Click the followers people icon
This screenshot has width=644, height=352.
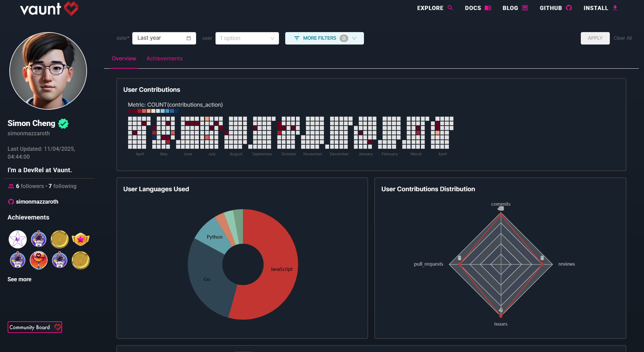tap(11, 186)
